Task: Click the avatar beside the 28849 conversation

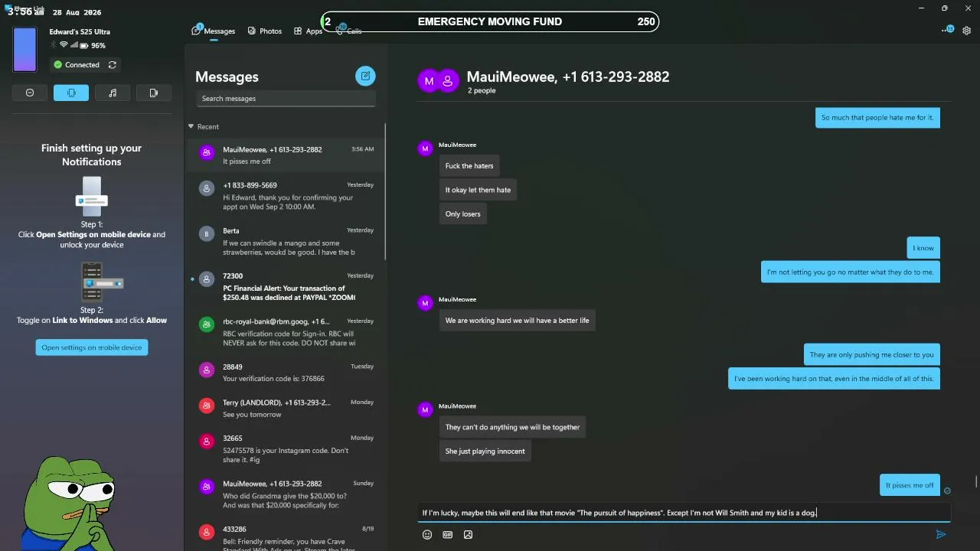Action: tap(206, 370)
